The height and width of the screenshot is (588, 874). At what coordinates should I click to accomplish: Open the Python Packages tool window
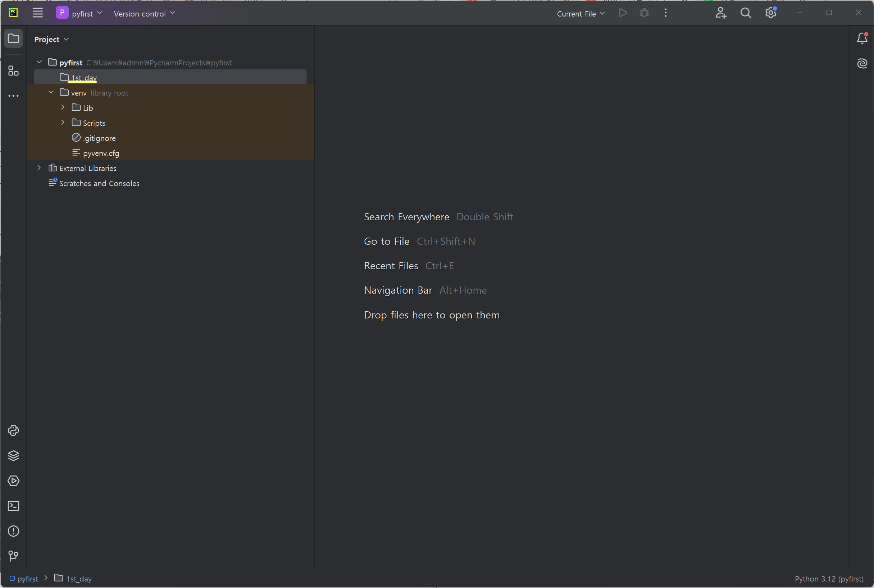(14, 456)
